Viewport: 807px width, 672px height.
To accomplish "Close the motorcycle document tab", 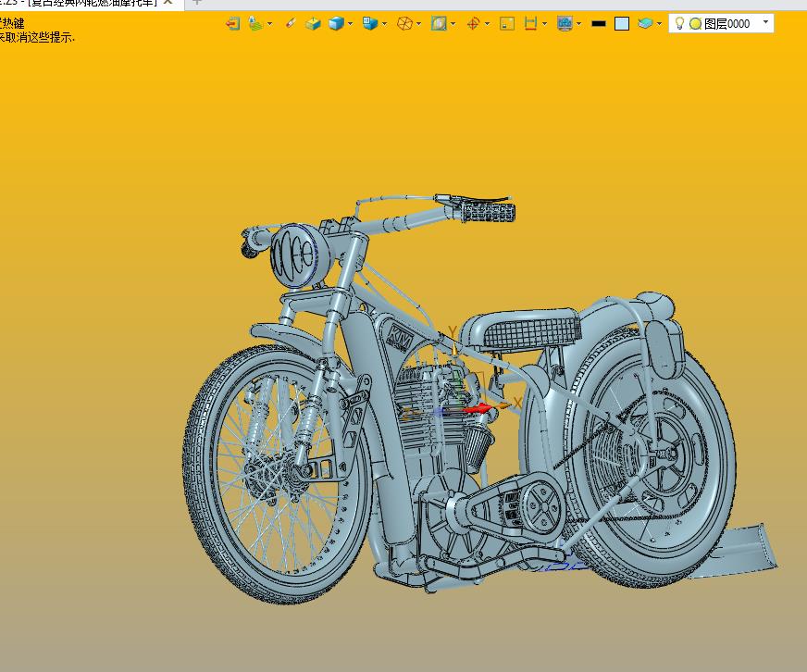I will tap(168, 3).
